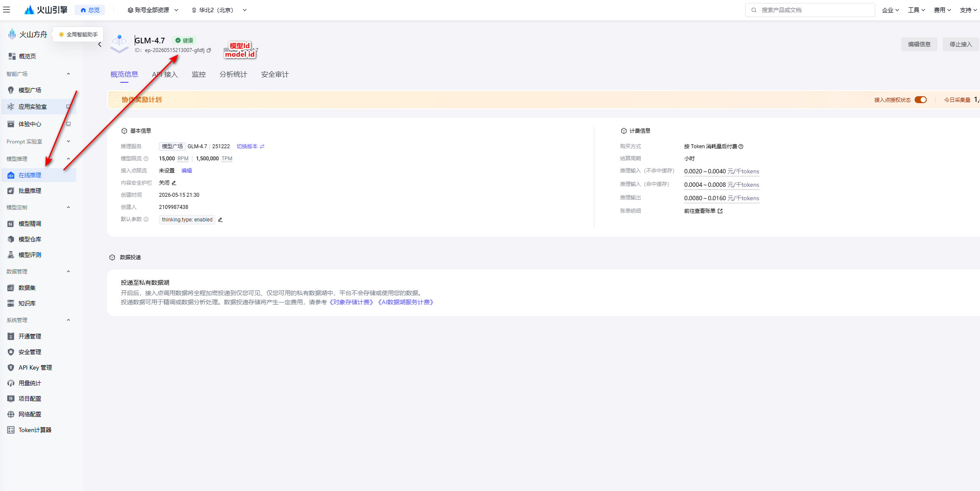Click the Token计算器 calculator icon
The height and width of the screenshot is (491, 980).
[x=11, y=430]
